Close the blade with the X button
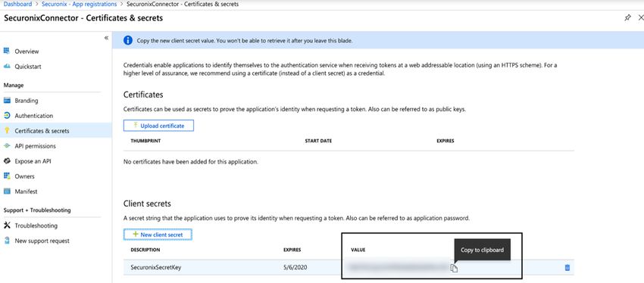The width and height of the screenshot is (644, 283). coord(640,17)
